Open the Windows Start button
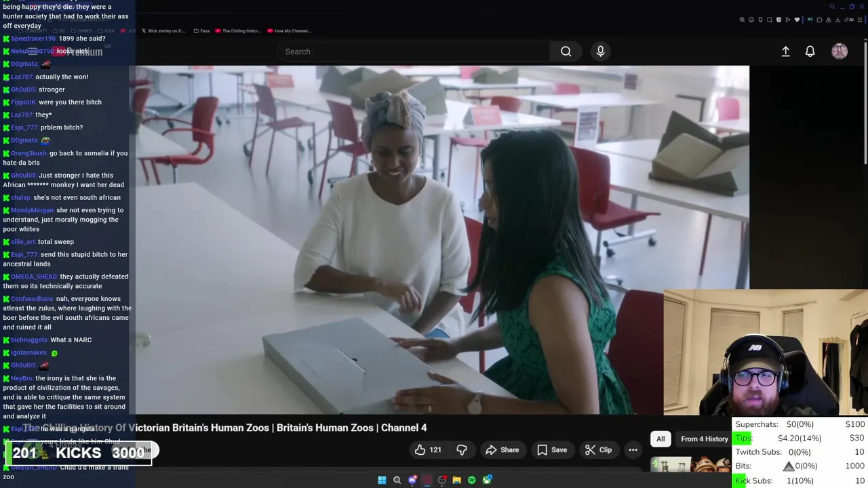The image size is (868, 488). tap(382, 480)
